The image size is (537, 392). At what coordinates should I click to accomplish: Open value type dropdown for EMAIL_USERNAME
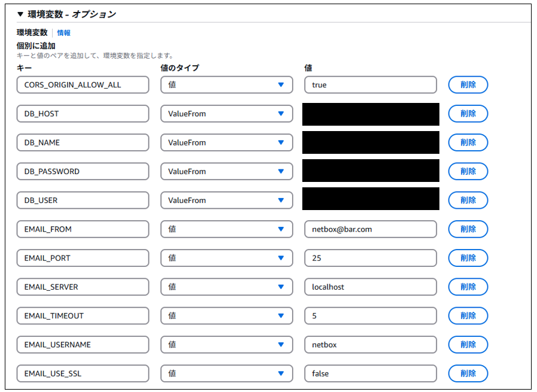227,344
